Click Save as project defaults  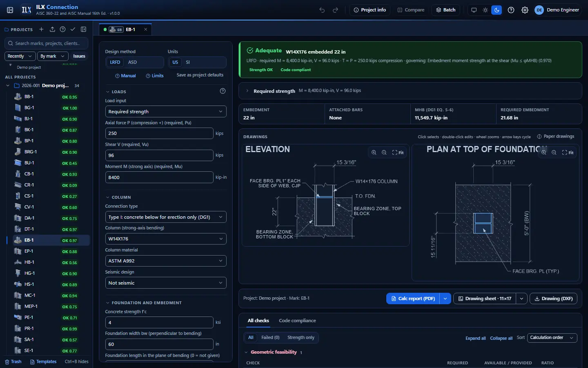click(200, 75)
